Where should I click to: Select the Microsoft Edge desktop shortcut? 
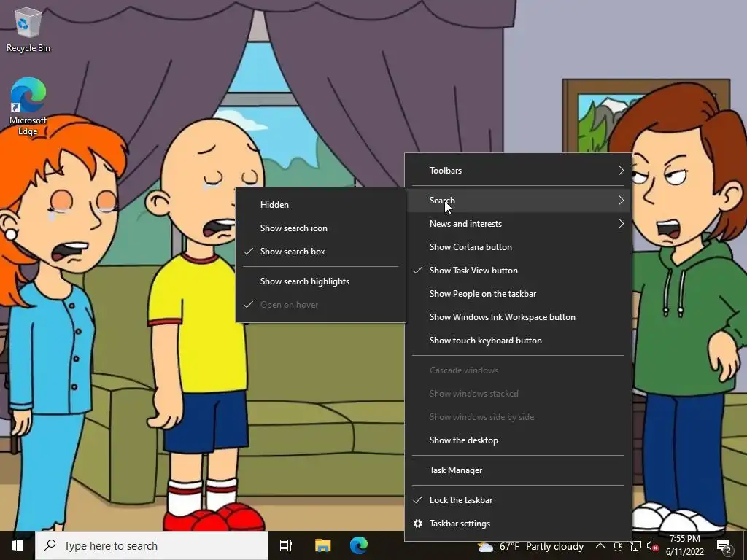28,106
